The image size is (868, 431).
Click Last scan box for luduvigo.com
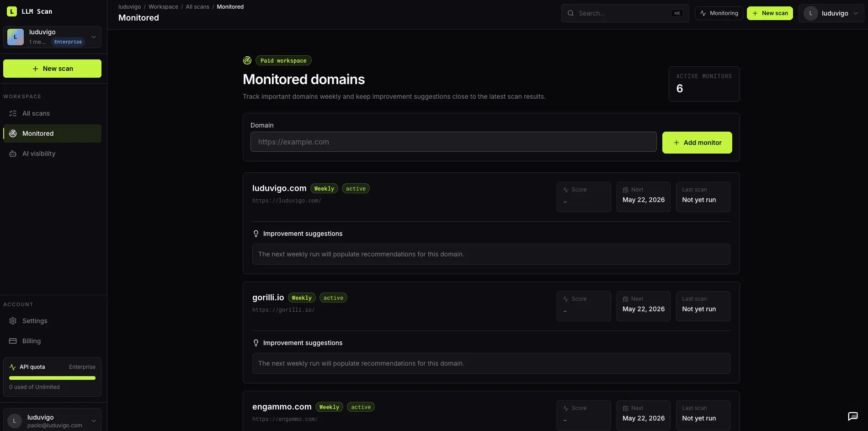coord(703,197)
